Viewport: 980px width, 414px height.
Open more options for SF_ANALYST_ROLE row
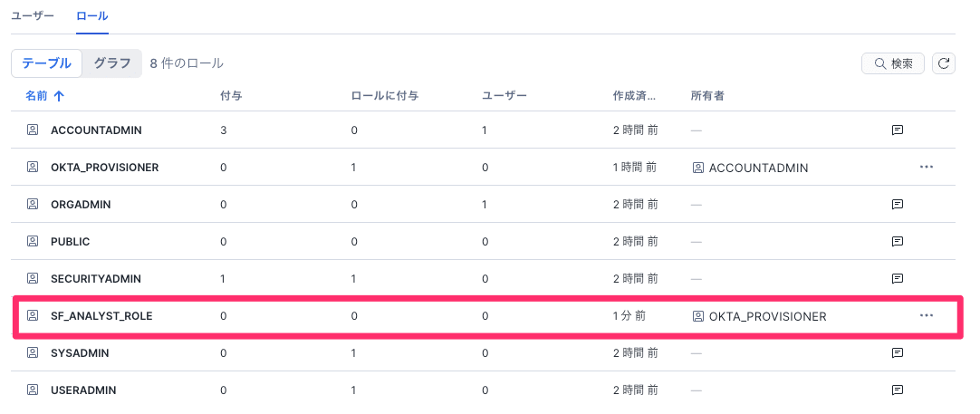coord(926,316)
